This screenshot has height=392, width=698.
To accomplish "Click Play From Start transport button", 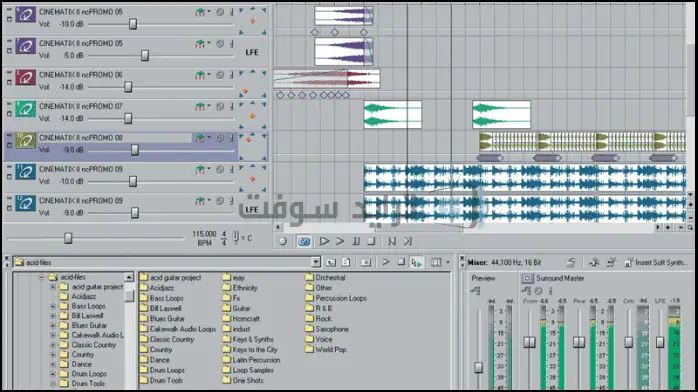I will click(x=324, y=241).
